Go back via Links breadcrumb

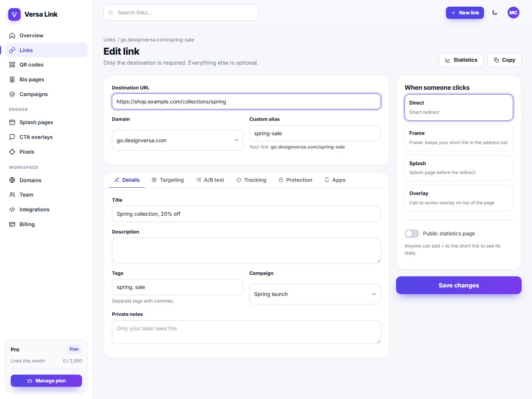click(x=109, y=40)
